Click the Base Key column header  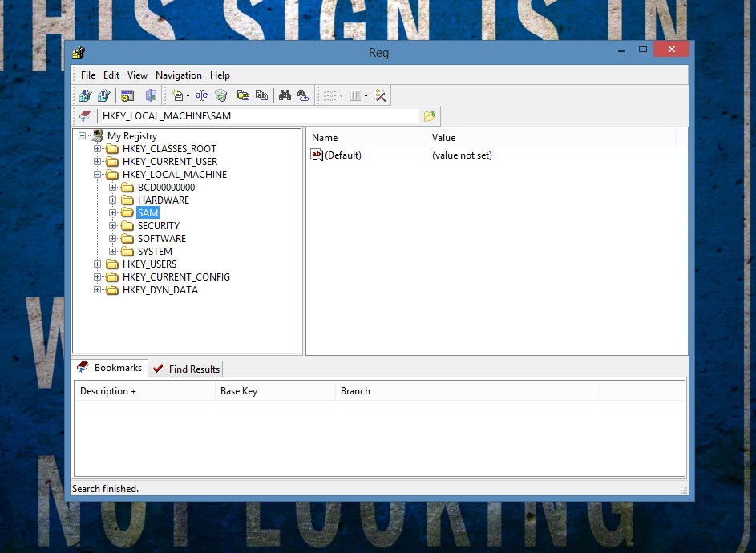[x=275, y=391]
